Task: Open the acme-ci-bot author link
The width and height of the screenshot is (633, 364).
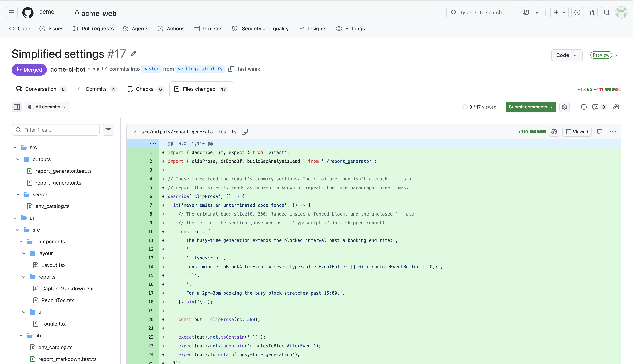Action: tap(68, 70)
